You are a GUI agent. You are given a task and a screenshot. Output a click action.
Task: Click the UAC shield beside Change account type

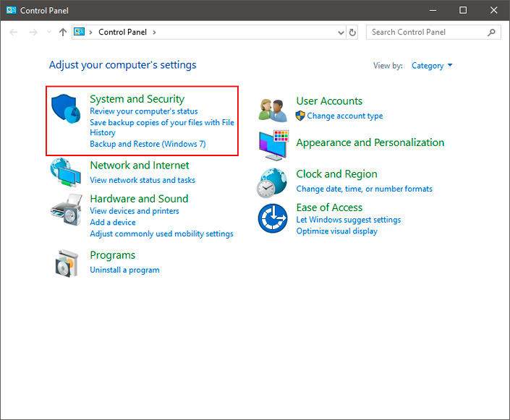300,116
